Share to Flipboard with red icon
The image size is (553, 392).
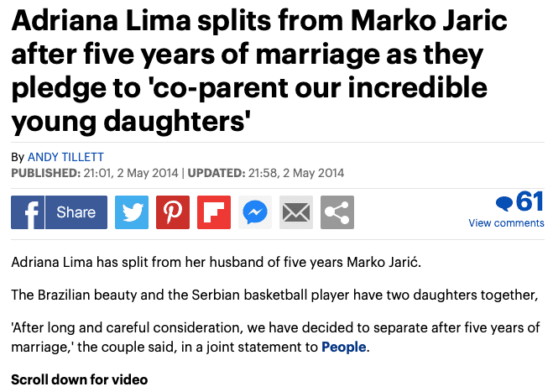pyautogui.click(x=214, y=212)
